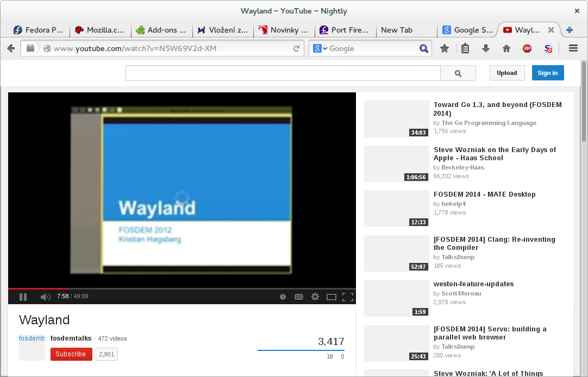The width and height of the screenshot is (588, 377).
Task: Open the fosdemtalks channel avatar
Action: pos(32,348)
